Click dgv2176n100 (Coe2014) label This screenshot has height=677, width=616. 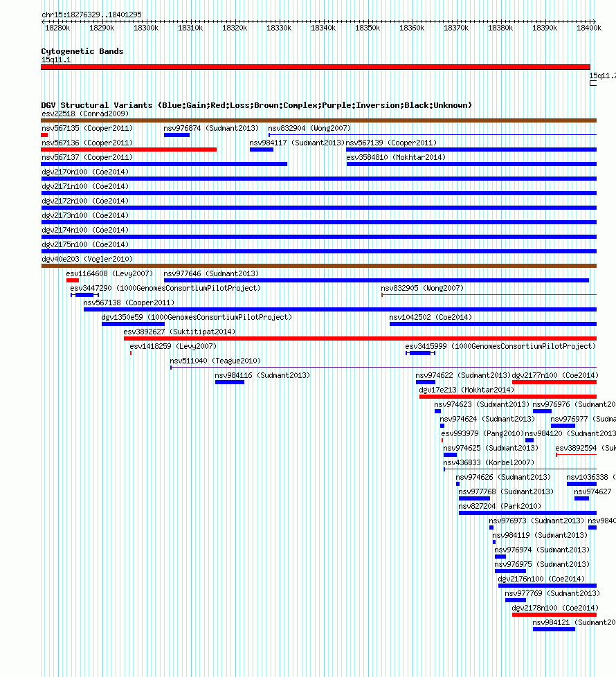(541, 579)
